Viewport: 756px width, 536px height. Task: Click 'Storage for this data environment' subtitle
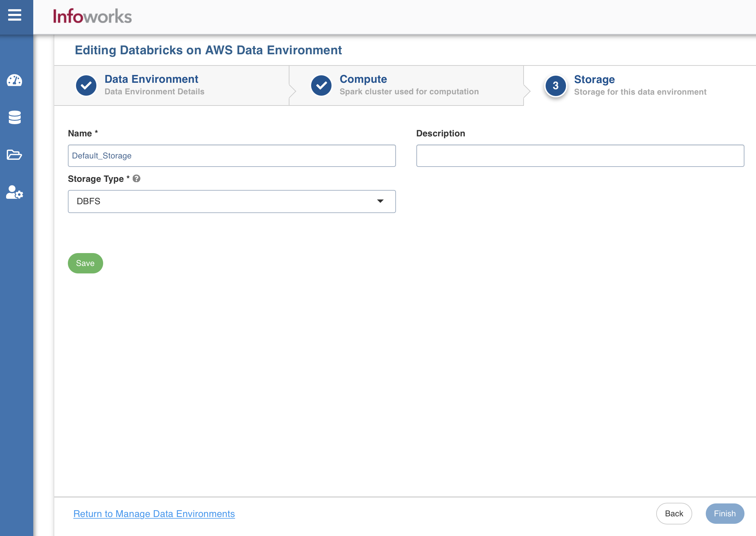[640, 92]
